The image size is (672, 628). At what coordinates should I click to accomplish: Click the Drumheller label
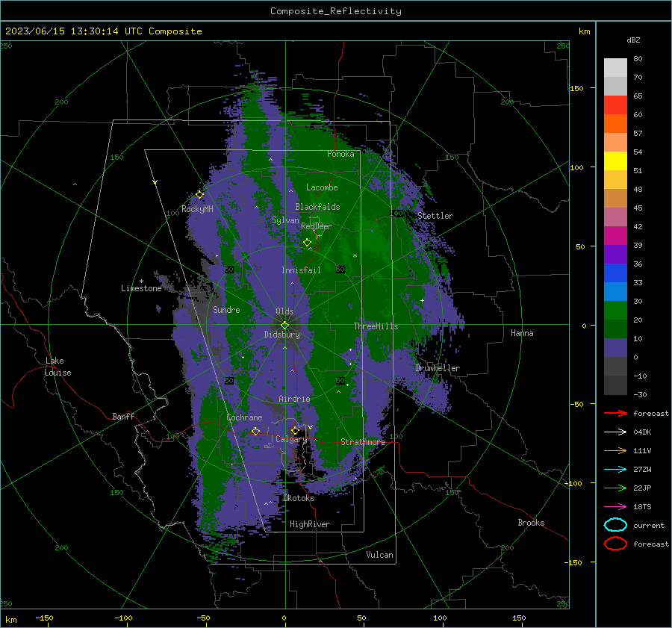click(438, 368)
